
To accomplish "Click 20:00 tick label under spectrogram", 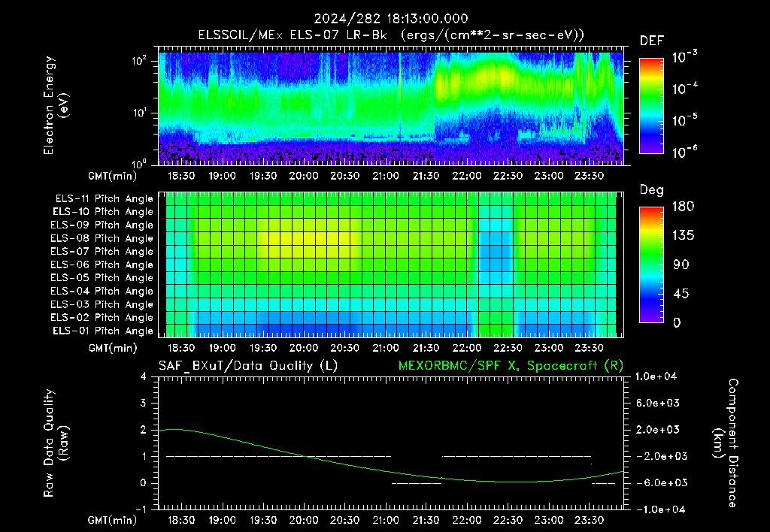I will [304, 176].
